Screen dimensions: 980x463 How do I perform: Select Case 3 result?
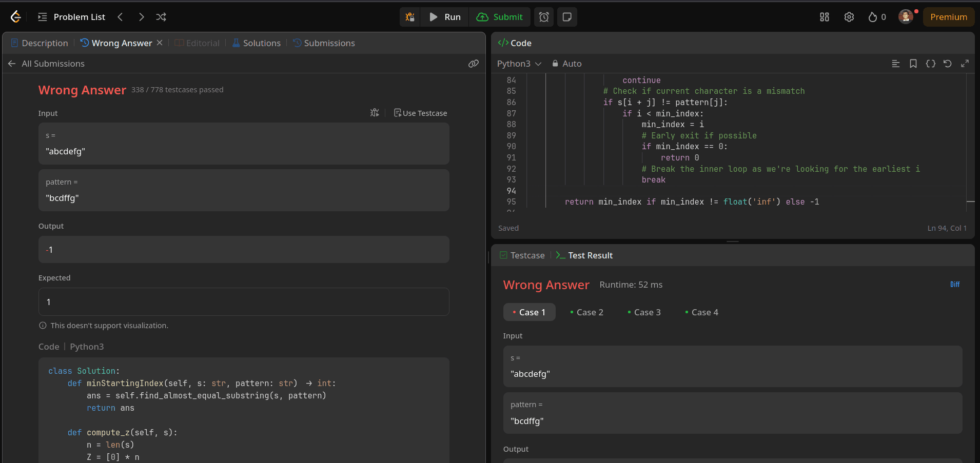tap(644, 312)
